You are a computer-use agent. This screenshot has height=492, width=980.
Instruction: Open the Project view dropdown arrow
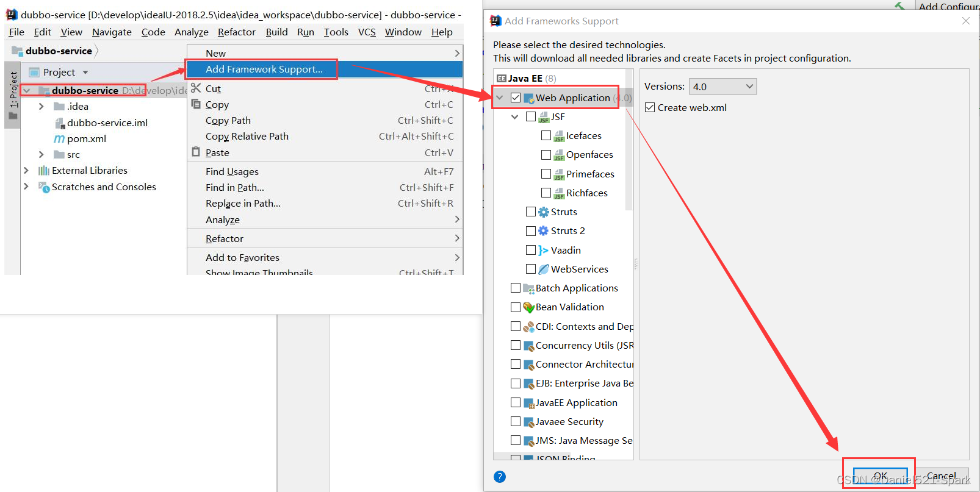85,73
